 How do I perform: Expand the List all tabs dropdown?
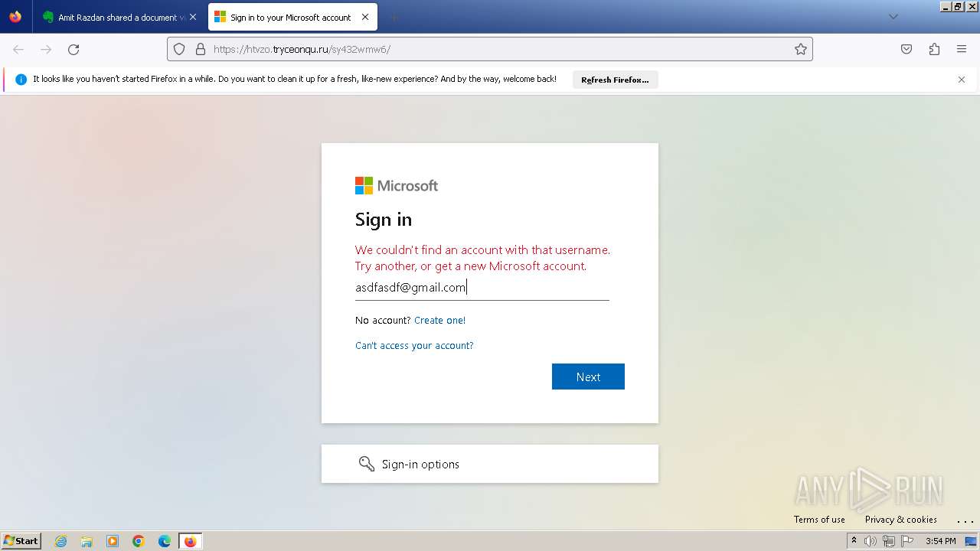[x=893, y=17]
